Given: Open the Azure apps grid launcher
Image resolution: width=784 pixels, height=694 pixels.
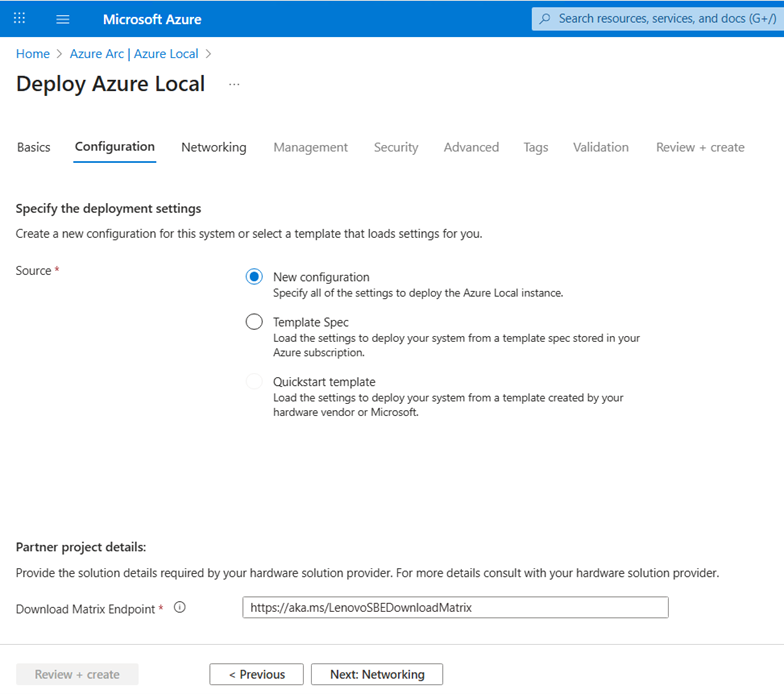Looking at the screenshot, I should coord(19,18).
